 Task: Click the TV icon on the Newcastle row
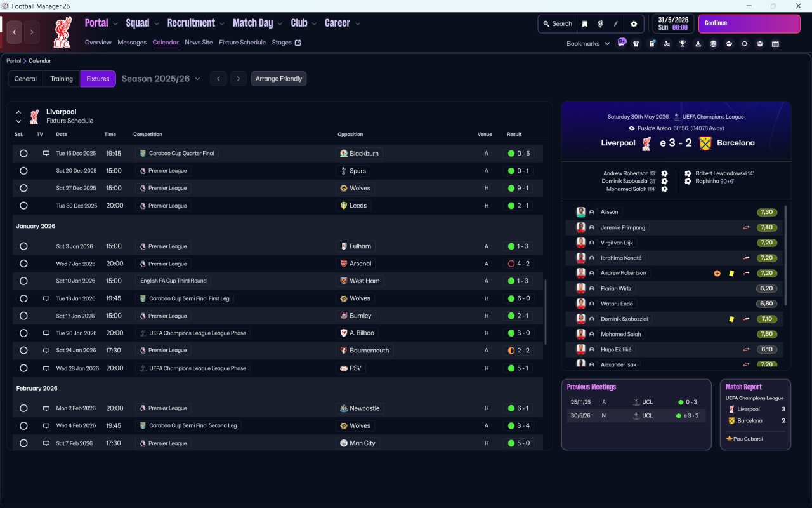(46, 409)
